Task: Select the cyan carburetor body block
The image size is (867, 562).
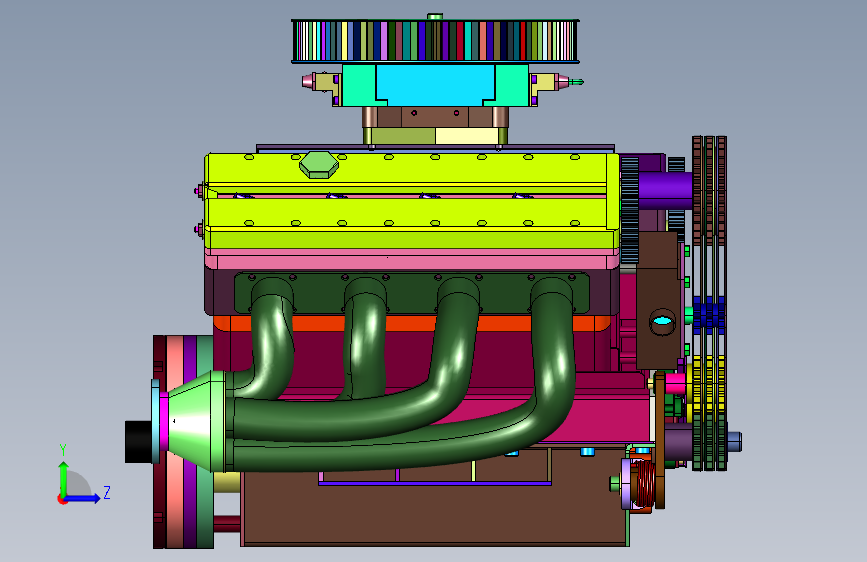Action: (435, 84)
